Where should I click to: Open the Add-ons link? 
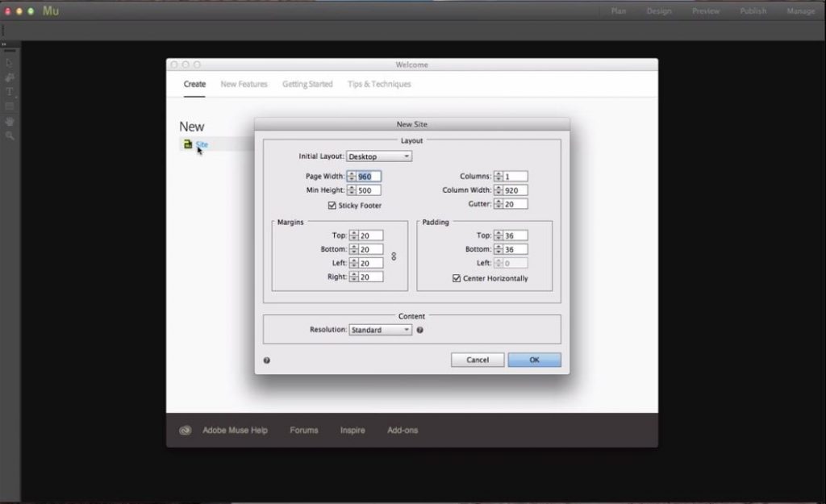tap(403, 431)
